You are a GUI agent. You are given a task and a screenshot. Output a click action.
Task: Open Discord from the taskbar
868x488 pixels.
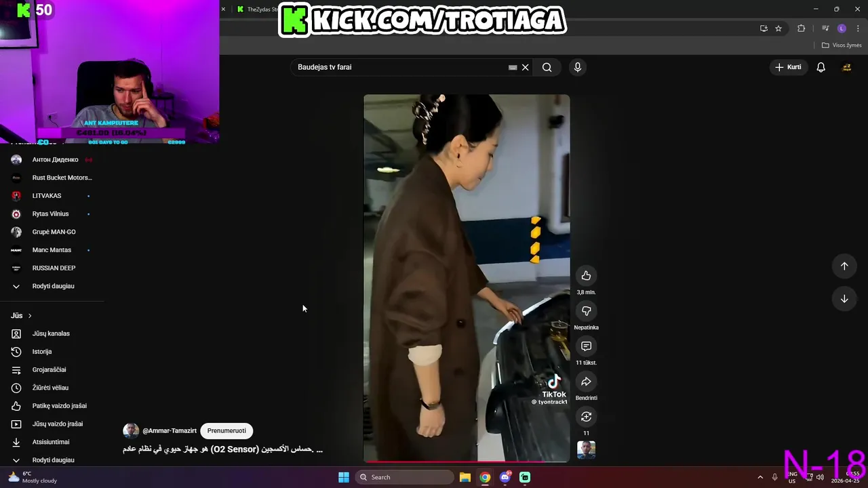click(x=505, y=477)
